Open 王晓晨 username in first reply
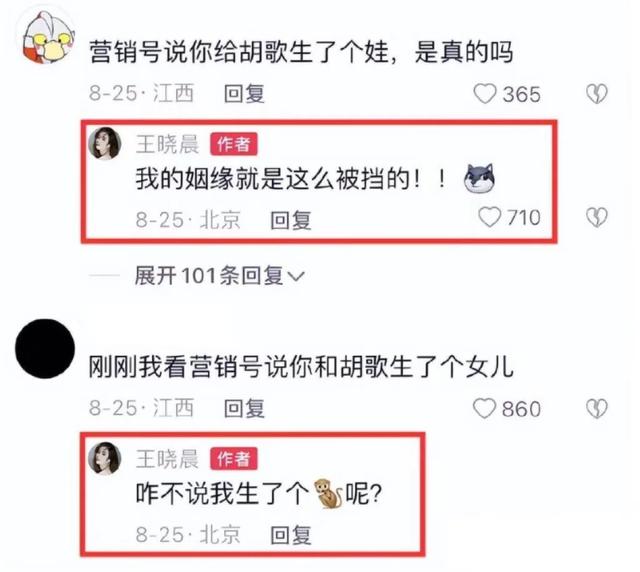This screenshot has width=640, height=572. [x=167, y=144]
